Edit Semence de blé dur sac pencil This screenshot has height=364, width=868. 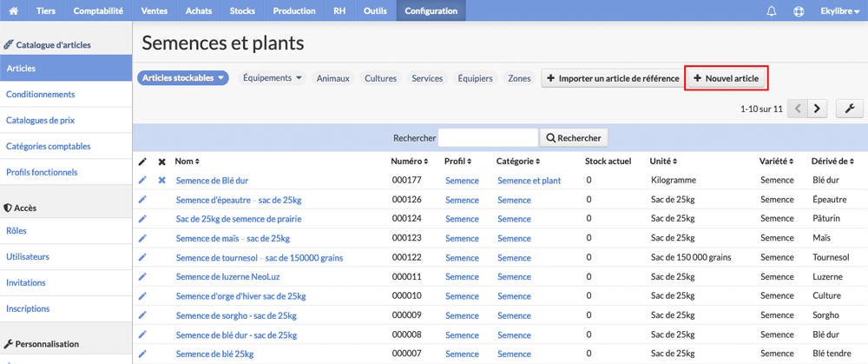142,334
